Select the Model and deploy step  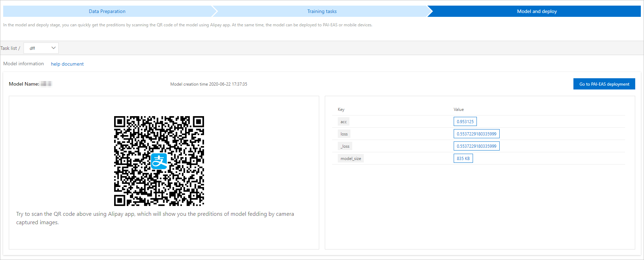click(x=537, y=11)
